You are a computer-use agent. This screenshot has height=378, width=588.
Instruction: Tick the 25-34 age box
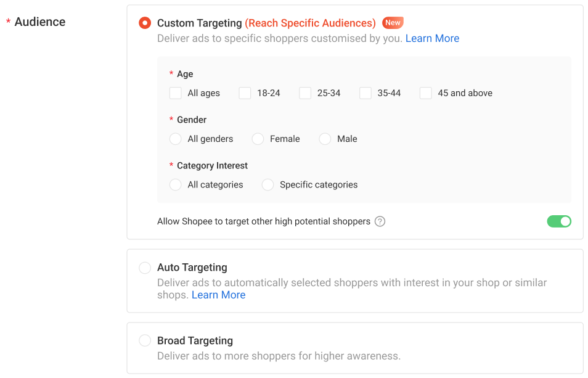point(305,93)
